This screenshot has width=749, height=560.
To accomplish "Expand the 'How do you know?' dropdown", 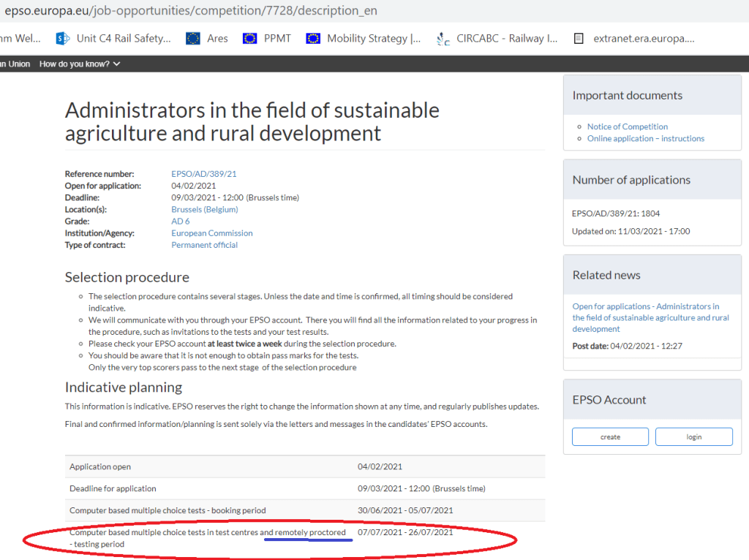I will tap(80, 64).
